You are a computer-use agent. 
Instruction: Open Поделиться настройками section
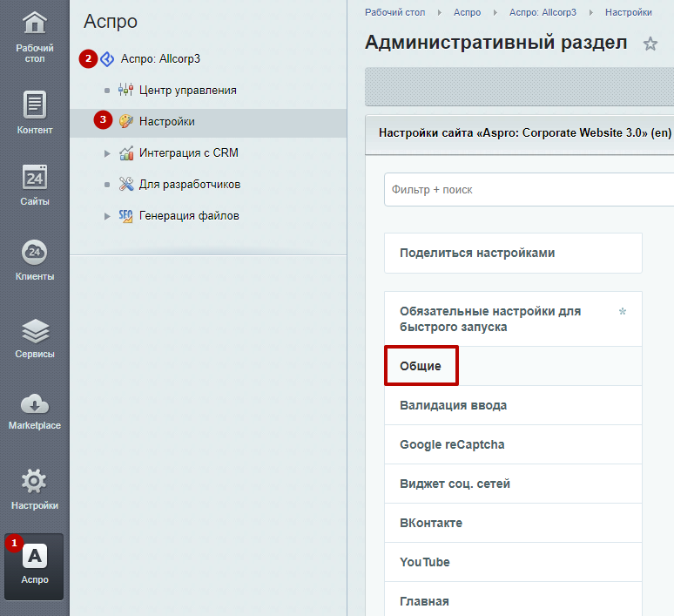[513, 253]
